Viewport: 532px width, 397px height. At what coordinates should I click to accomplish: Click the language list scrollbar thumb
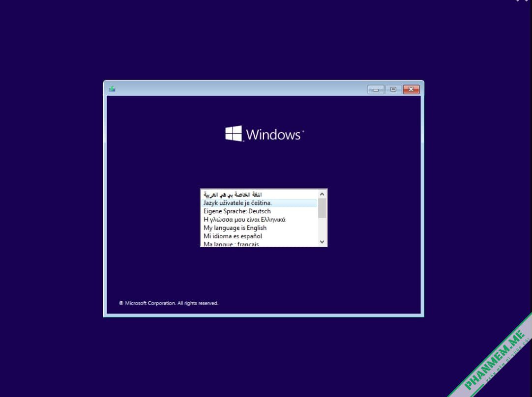[x=322, y=208]
